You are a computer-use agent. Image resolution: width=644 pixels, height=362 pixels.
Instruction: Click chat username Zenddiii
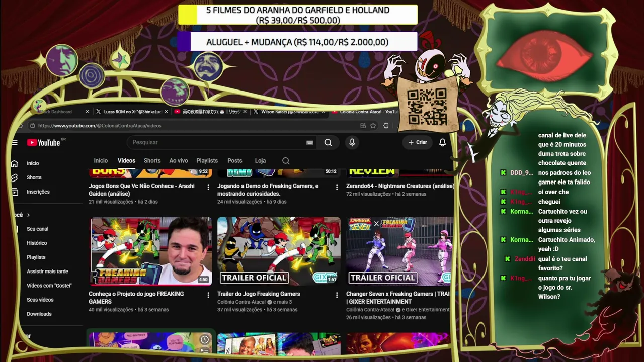[x=525, y=259]
